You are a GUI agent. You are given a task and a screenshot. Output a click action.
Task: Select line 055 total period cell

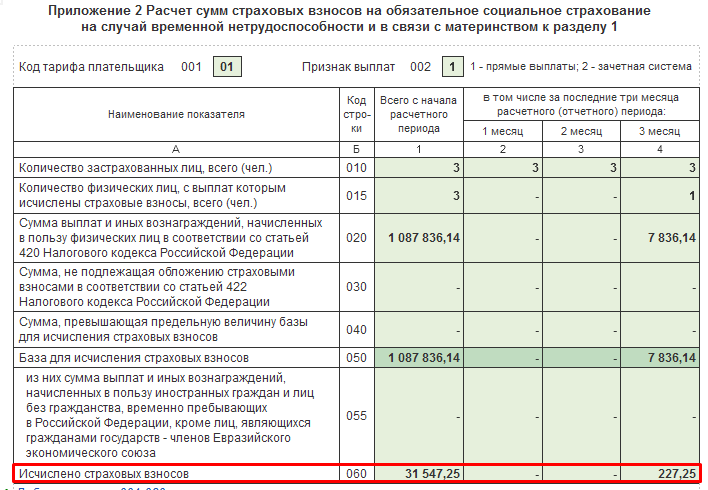pyautogui.click(x=419, y=415)
